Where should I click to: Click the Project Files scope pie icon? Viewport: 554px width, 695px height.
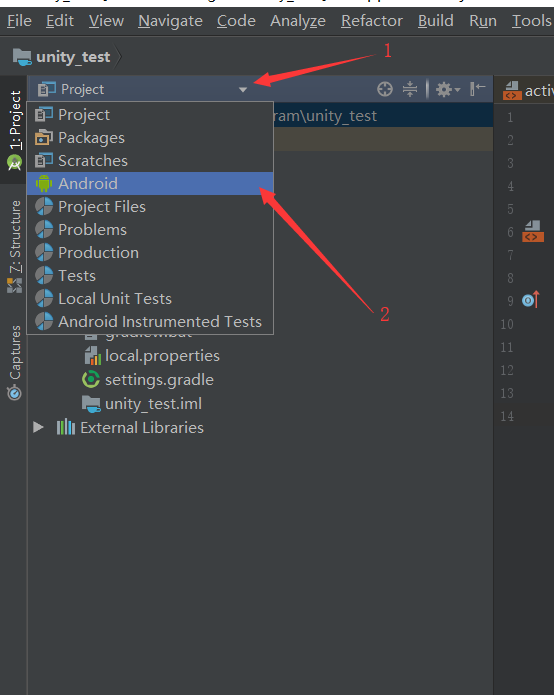[44, 207]
